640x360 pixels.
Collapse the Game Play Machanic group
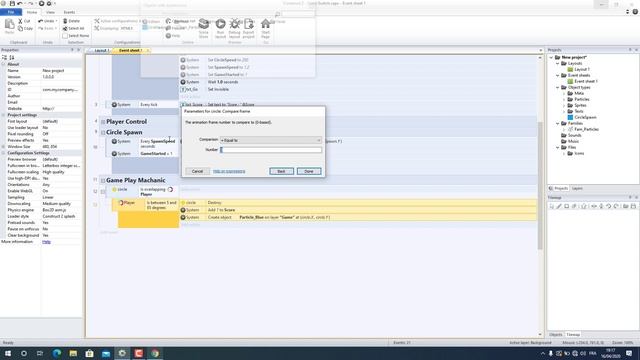[x=103, y=180]
